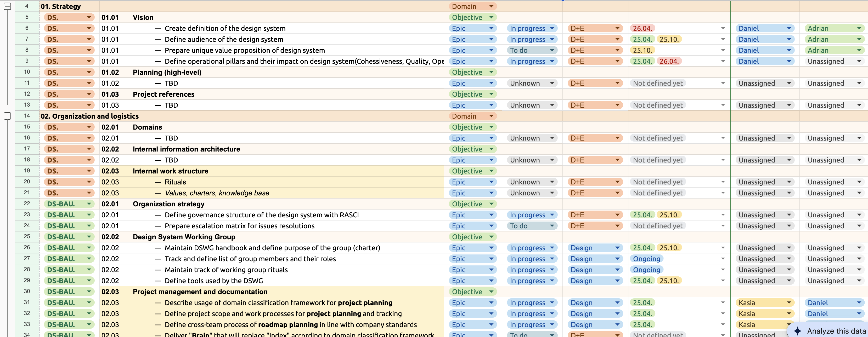Select 'Project management and documentation' cell
The image size is (868, 337).
click(x=287, y=292)
